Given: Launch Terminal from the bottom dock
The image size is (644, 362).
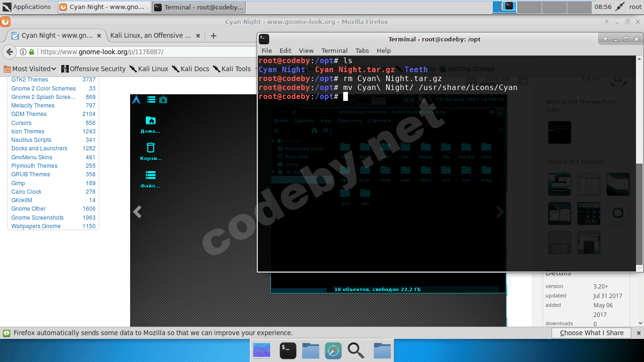Looking at the screenshot, I should tap(288, 351).
